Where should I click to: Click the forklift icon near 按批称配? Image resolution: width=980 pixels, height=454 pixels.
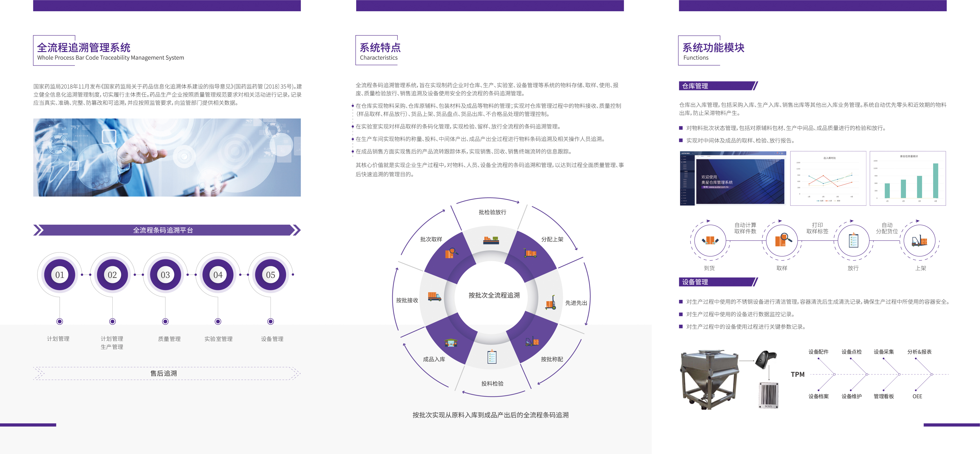pos(532,342)
